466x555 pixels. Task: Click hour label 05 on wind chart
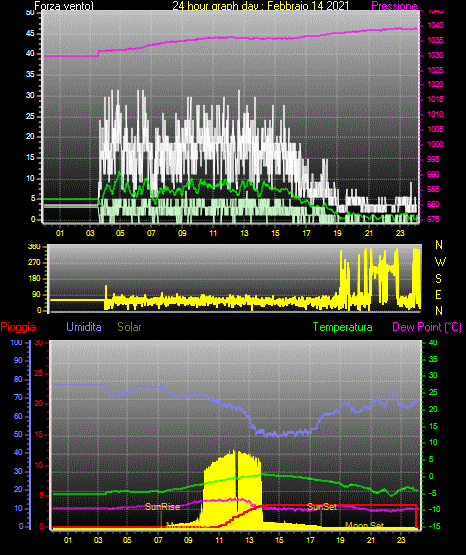pos(120,233)
